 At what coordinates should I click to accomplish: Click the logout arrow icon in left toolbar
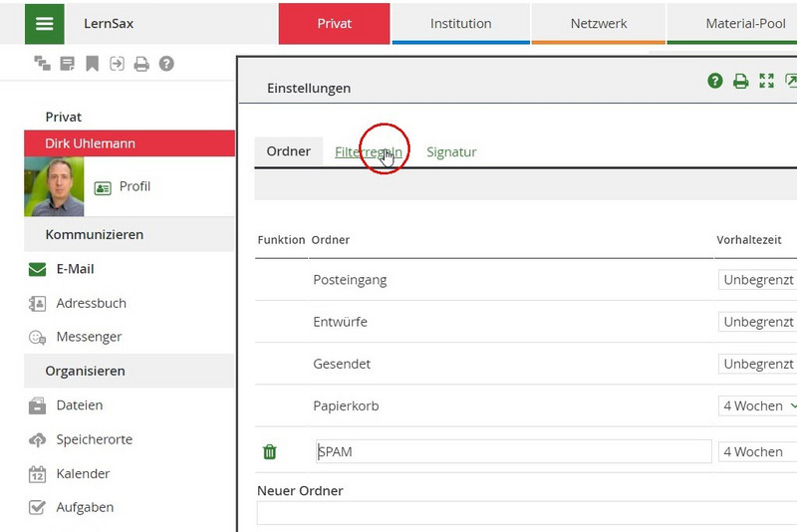(117, 64)
